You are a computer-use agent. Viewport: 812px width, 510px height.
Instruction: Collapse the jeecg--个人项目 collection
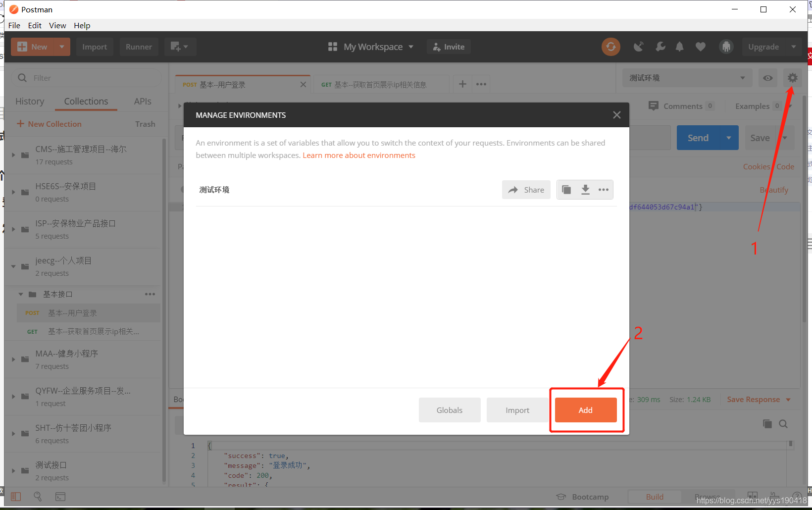14,266
